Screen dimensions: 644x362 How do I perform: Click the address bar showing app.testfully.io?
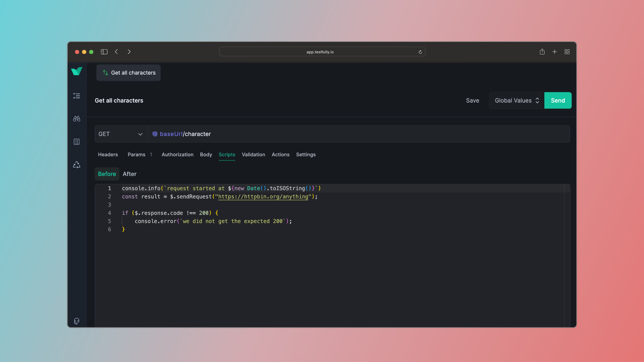(320, 52)
